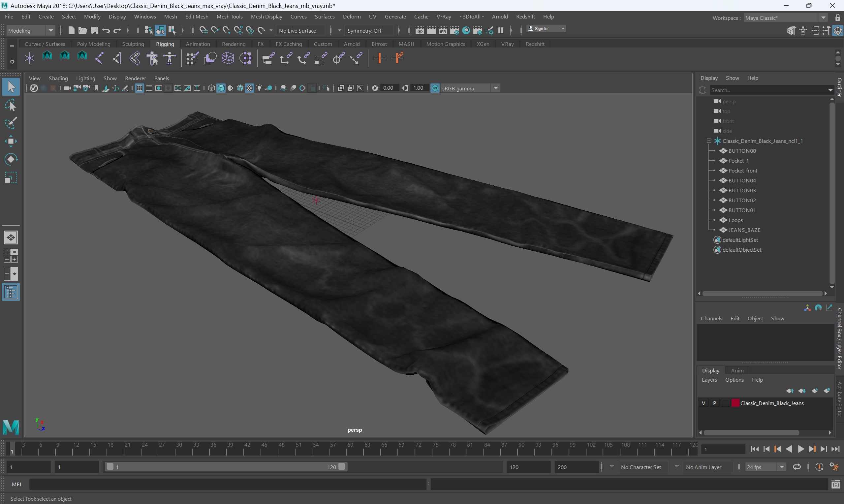Toggle smooth shade all in viewport toolbar
The height and width of the screenshot is (504, 844).
pyautogui.click(x=221, y=88)
